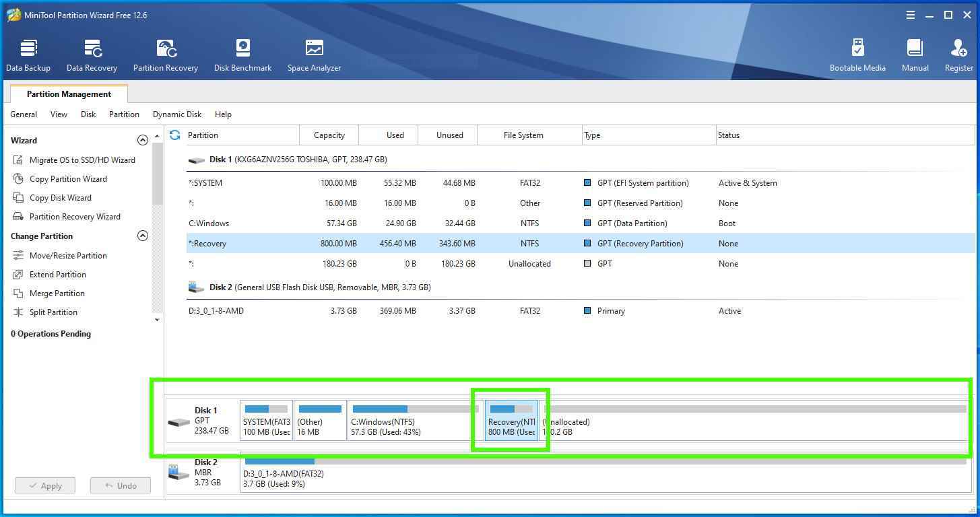This screenshot has width=980, height=517.
Task: Sort by the Capacity column header
Action: tap(329, 135)
